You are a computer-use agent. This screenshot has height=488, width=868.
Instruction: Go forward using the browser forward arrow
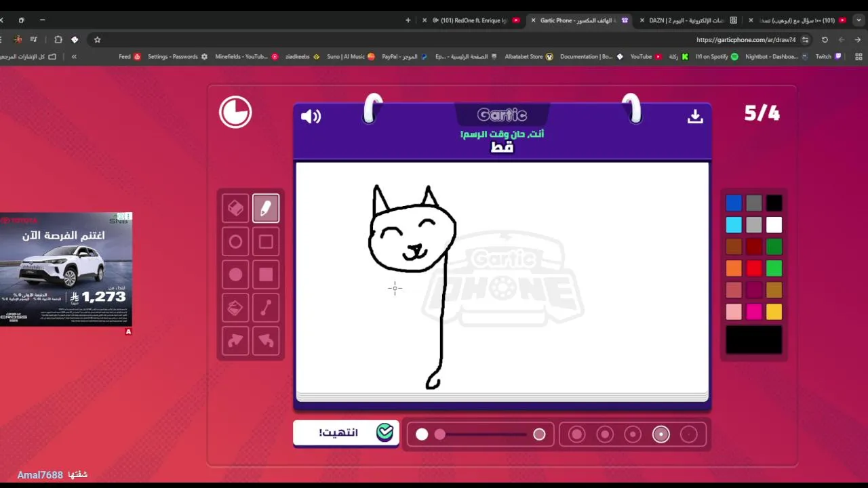pos(842,39)
